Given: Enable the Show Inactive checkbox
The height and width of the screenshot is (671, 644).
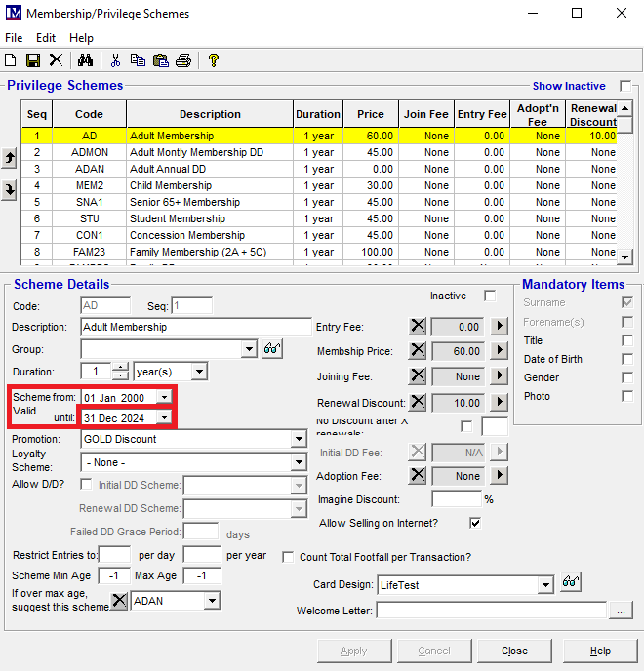Looking at the screenshot, I should click(x=625, y=86).
